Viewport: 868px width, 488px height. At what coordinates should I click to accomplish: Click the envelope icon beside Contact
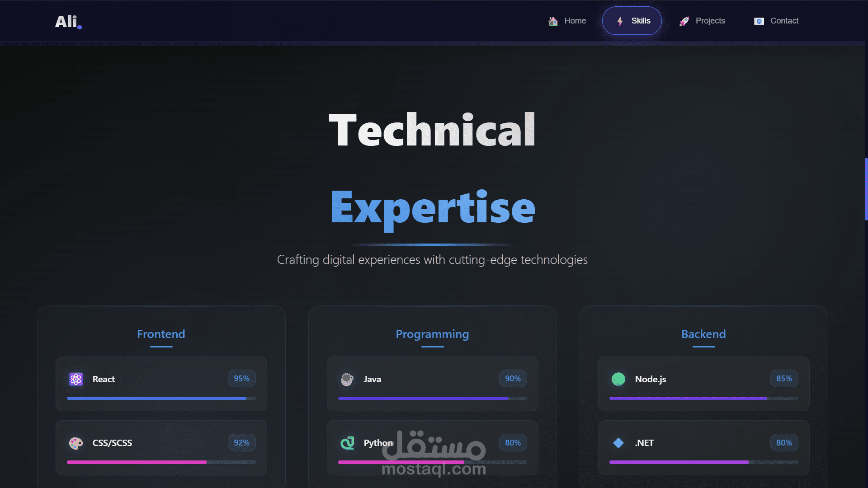click(x=759, y=21)
